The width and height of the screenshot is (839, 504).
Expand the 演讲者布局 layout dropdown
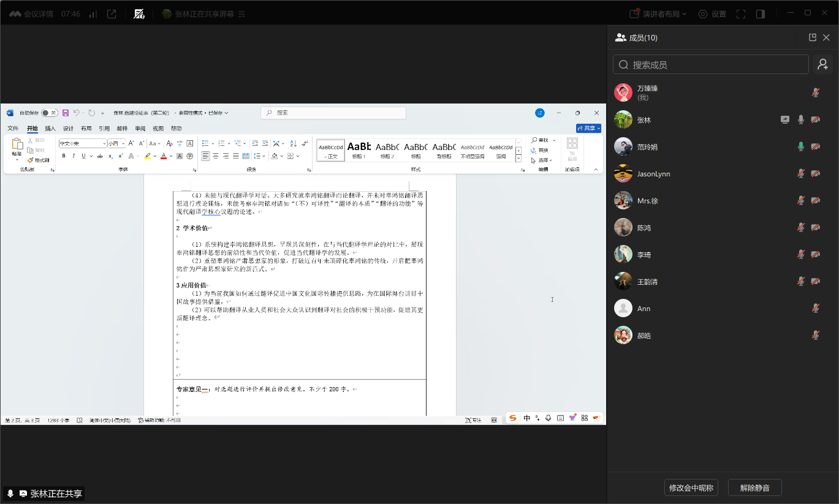pos(658,14)
